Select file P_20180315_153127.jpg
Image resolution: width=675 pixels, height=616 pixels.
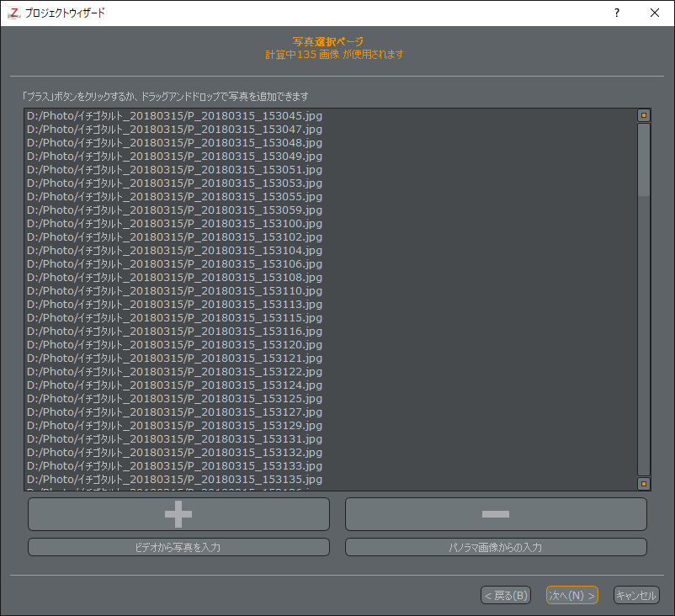(x=331, y=412)
